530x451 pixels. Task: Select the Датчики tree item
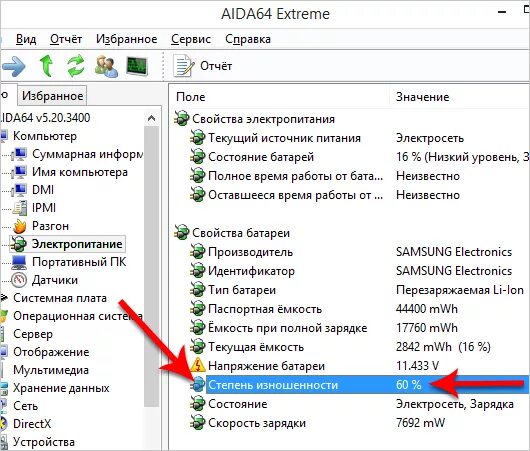[55, 280]
